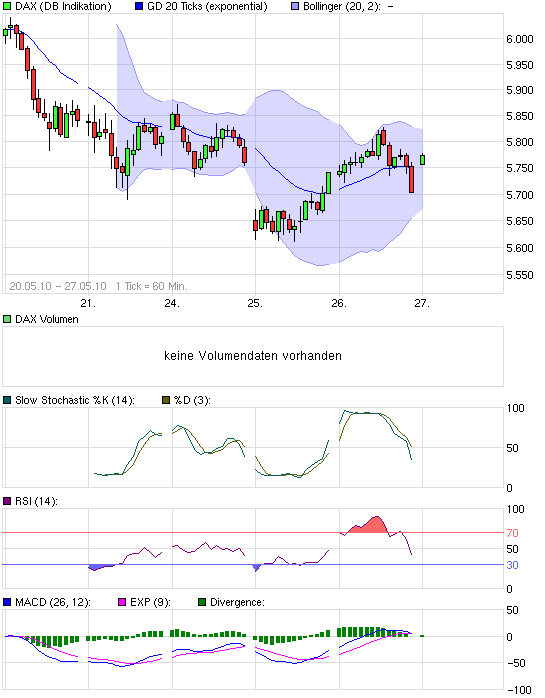This screenshot has width=545, height=698.
Task: Click the blue GD 20 Ticks swatch
Action: pos(139,7)
